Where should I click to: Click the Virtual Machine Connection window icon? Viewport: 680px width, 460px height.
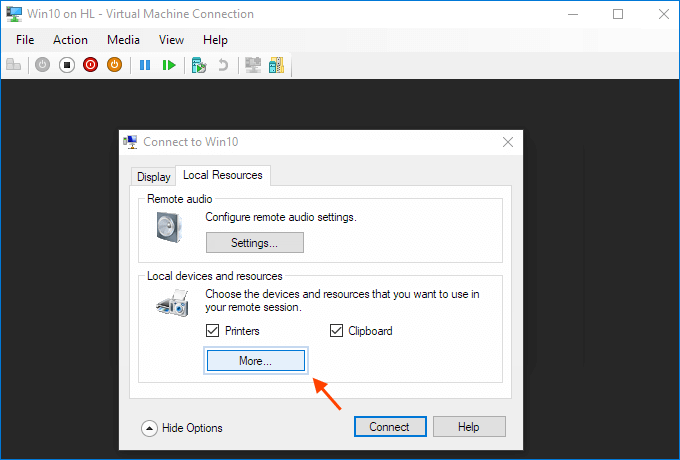point(14,14)
